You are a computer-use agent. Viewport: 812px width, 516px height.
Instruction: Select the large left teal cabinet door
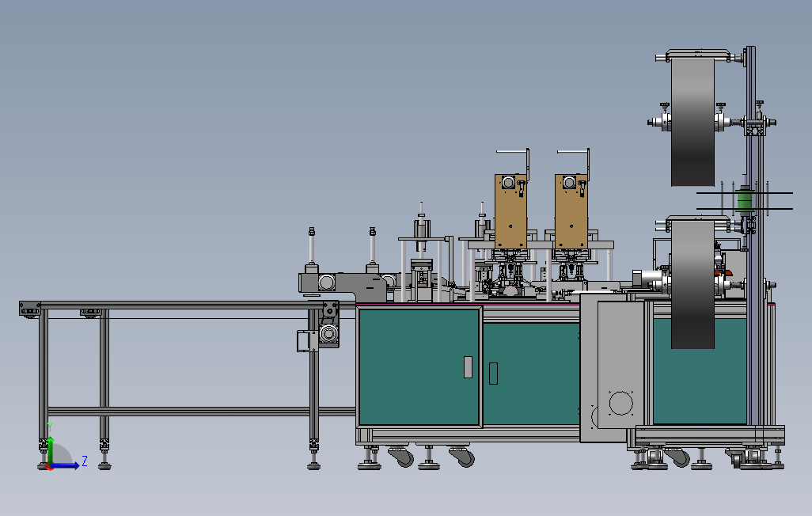coord(419,366)
